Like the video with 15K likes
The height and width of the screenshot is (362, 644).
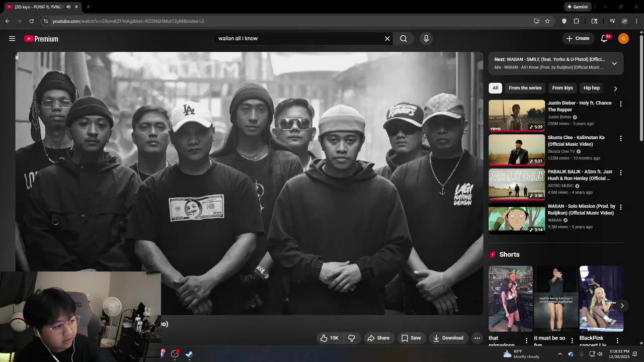pyautogui.click(x=330, y=338)
